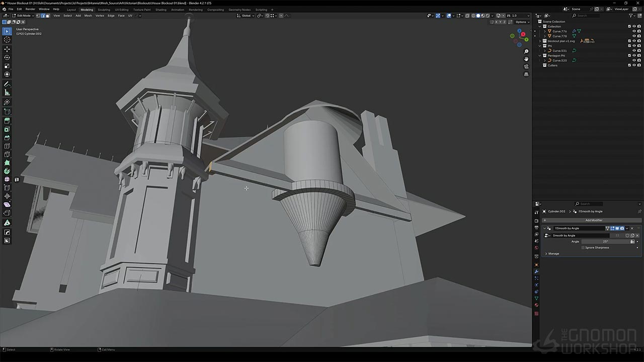This screenshot has width=644, height=362.
Task: Pick the Annotate tool
Action: pos(7,84)
